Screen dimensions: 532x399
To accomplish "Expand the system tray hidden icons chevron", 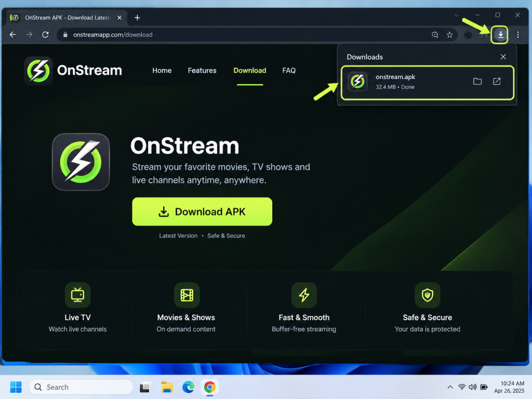I will pyautogui.click(x=450, y=387).
